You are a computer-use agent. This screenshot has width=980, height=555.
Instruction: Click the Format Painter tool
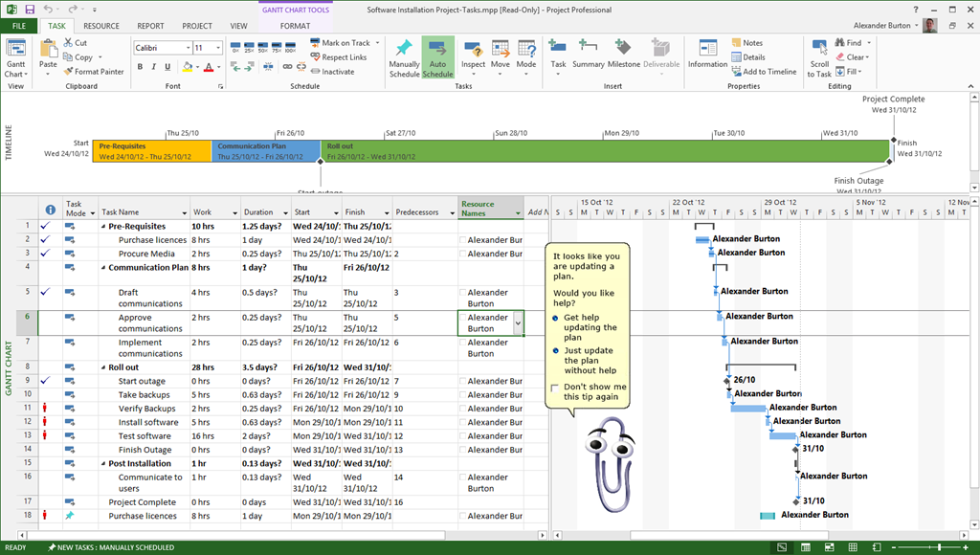coord(94,71)
